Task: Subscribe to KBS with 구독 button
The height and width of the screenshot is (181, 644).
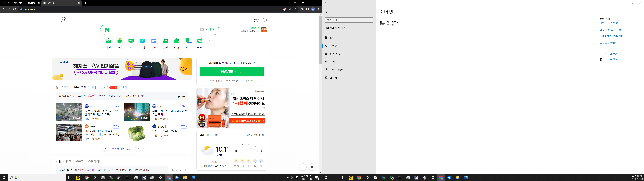Action: [x=116, y=106]
